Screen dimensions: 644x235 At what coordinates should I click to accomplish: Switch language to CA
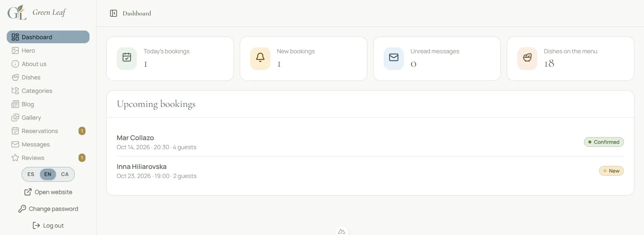pos(65,174)
